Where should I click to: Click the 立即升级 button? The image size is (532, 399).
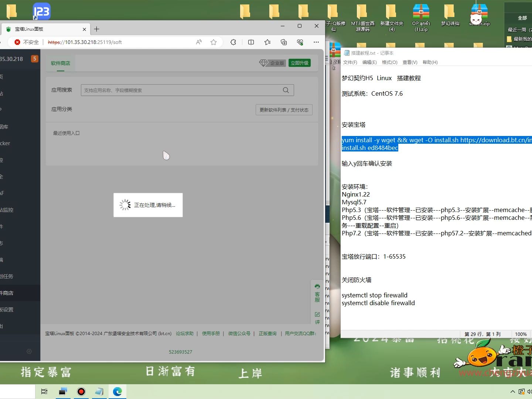pyautogui.click(x=300, y=63)
